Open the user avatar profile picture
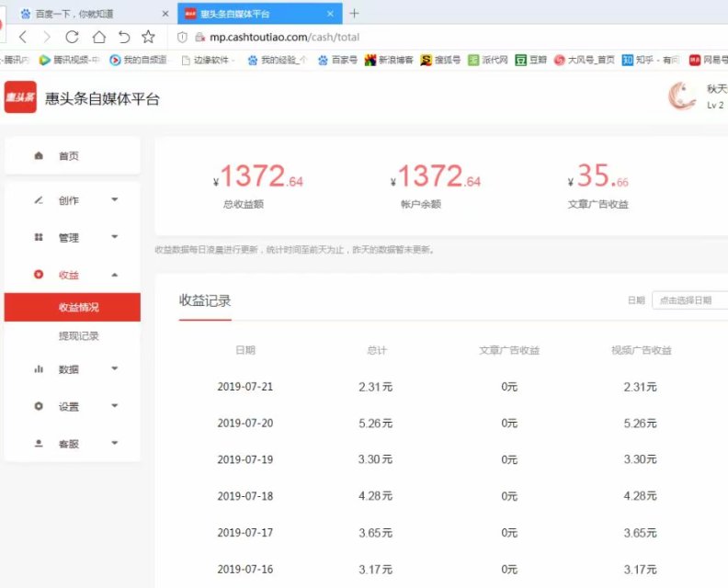Viewport: 728px width, 588px height. [x=682, y=96]
